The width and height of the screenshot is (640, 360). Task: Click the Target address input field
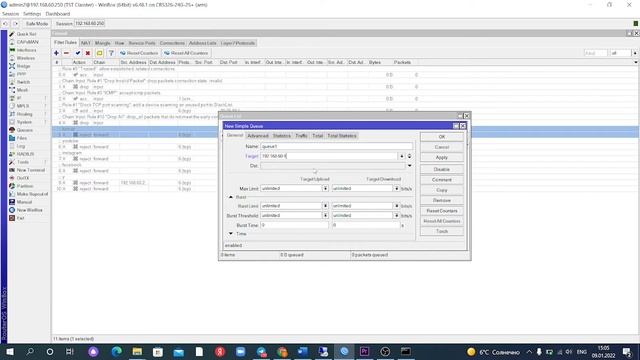coord(329,156)
